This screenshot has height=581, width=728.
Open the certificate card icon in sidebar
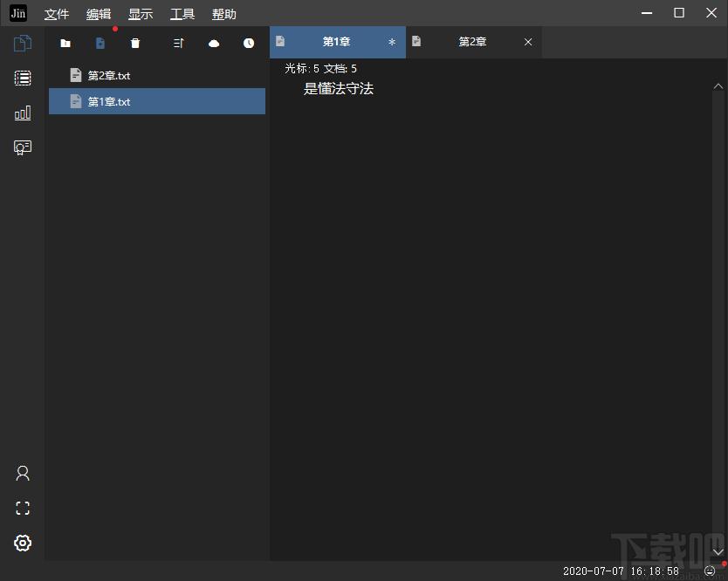tap(22, 147)
